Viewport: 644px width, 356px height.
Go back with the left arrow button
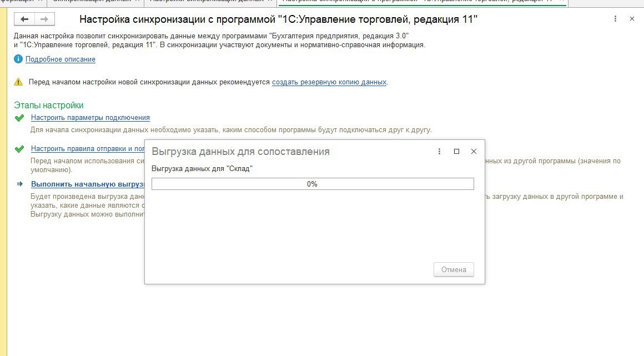(24, 19)
